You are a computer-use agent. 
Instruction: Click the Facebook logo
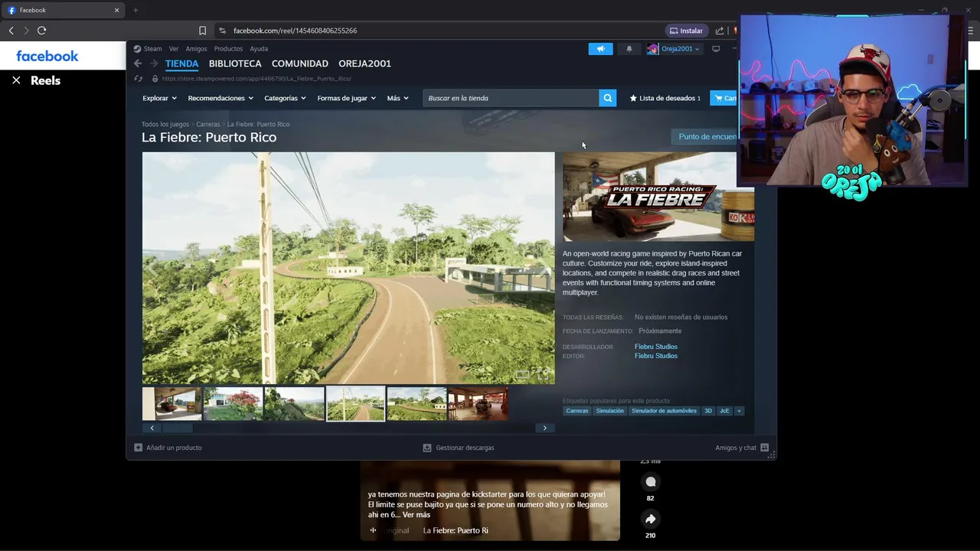click(x=47, y=56)
